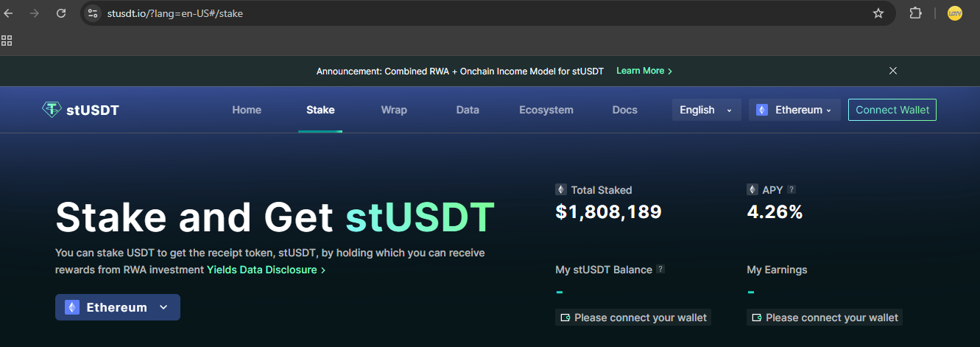
Task: Open the English language dropdown
Action: click(707, 110)
